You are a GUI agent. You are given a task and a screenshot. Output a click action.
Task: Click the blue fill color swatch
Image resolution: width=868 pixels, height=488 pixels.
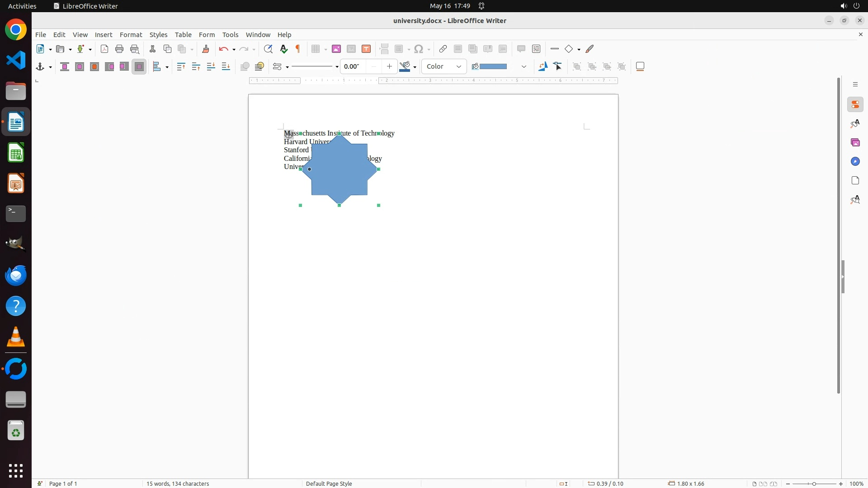[493, 67]
